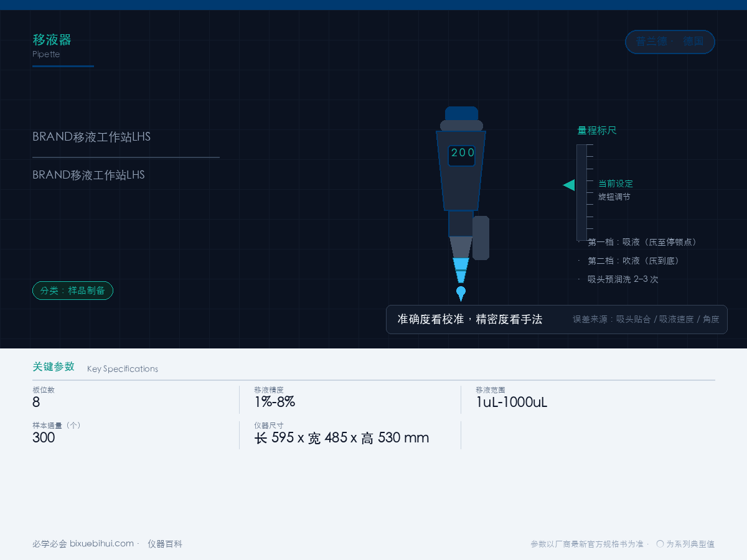Click the tip ejector block beside pipette
Image resolution: width=747 pixels, height=560 pixels.
click(481, 238)
